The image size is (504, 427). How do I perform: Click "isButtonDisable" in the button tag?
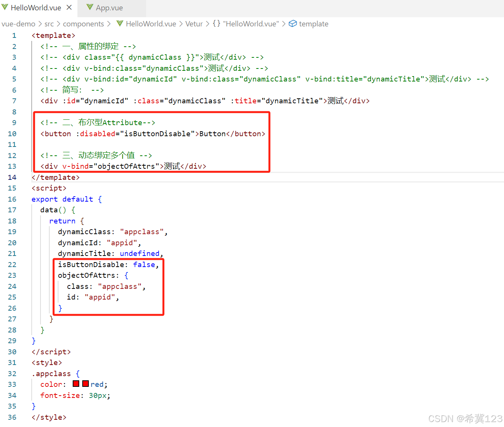pos(157,134)
